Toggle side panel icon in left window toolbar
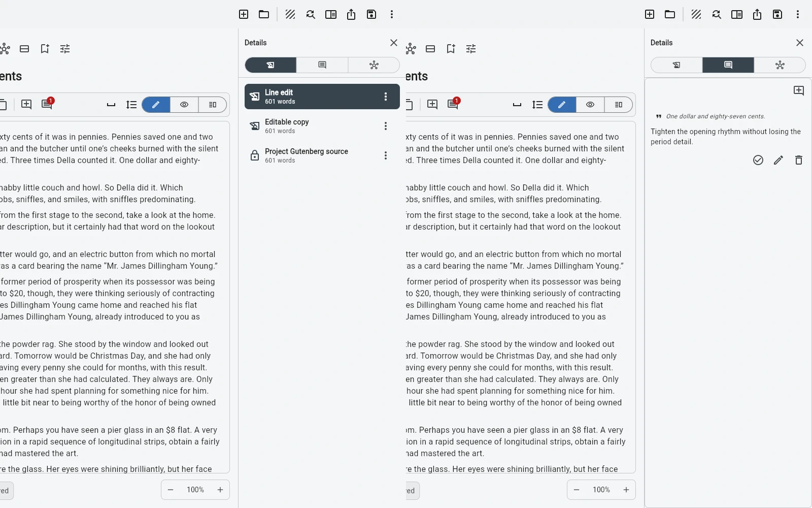Viewport: 812px width, 508px height. tap(331, 14)
